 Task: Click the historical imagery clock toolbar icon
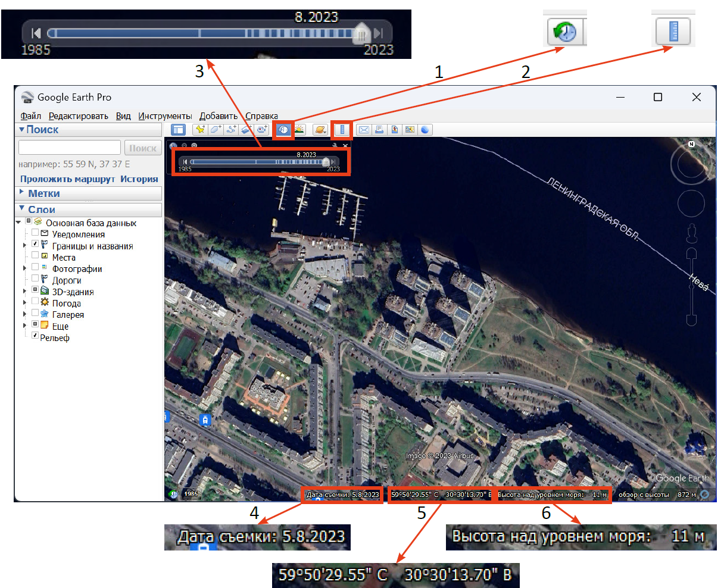coord(284,130)
